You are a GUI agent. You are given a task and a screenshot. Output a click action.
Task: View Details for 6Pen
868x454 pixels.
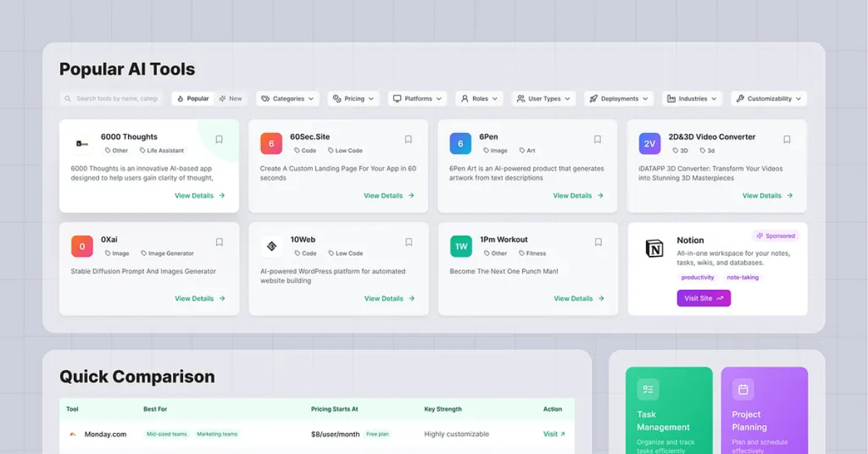click(579, 195)
